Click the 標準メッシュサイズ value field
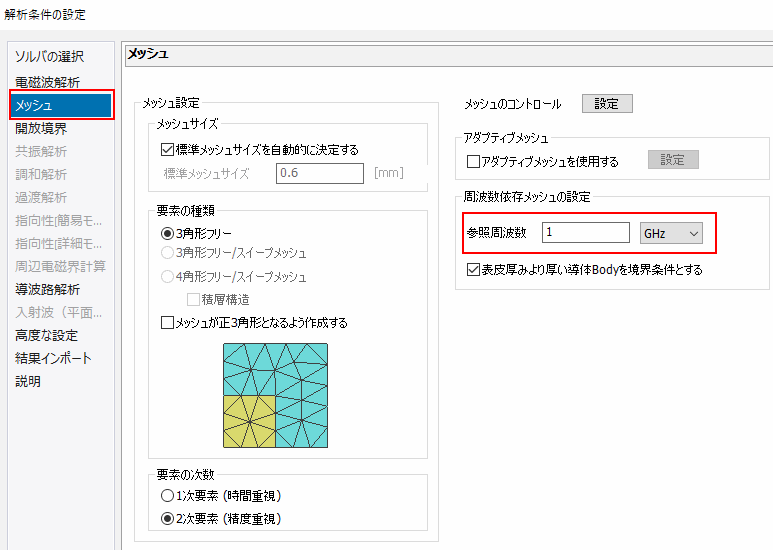This screenshot has width=773, height=550. [x=320, y=173]
